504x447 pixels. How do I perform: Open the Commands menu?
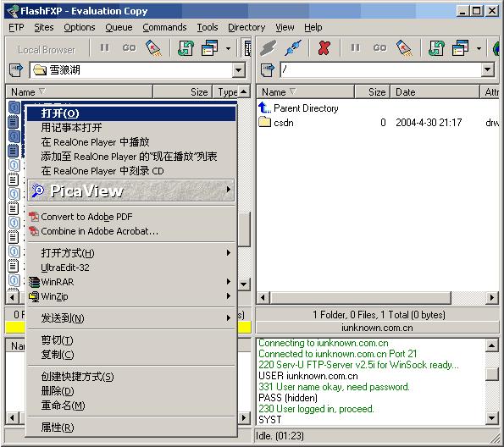pyautogui.click(x=164, y=28)
